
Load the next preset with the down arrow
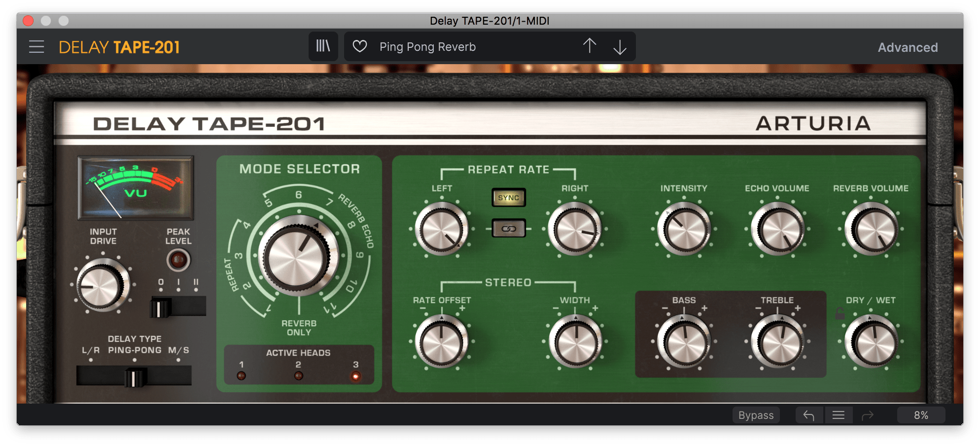(620, 46)
